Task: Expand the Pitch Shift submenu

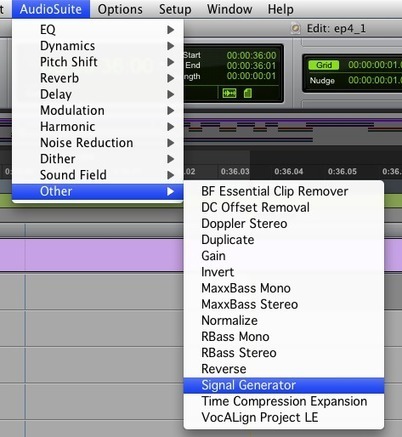Action: point(98,62)
